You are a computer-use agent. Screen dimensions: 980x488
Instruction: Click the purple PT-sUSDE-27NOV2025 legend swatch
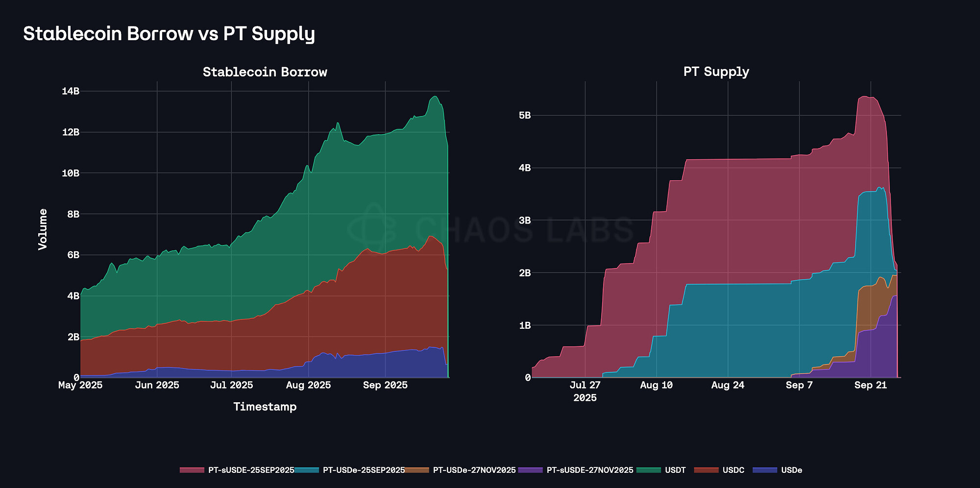point(531,470)
